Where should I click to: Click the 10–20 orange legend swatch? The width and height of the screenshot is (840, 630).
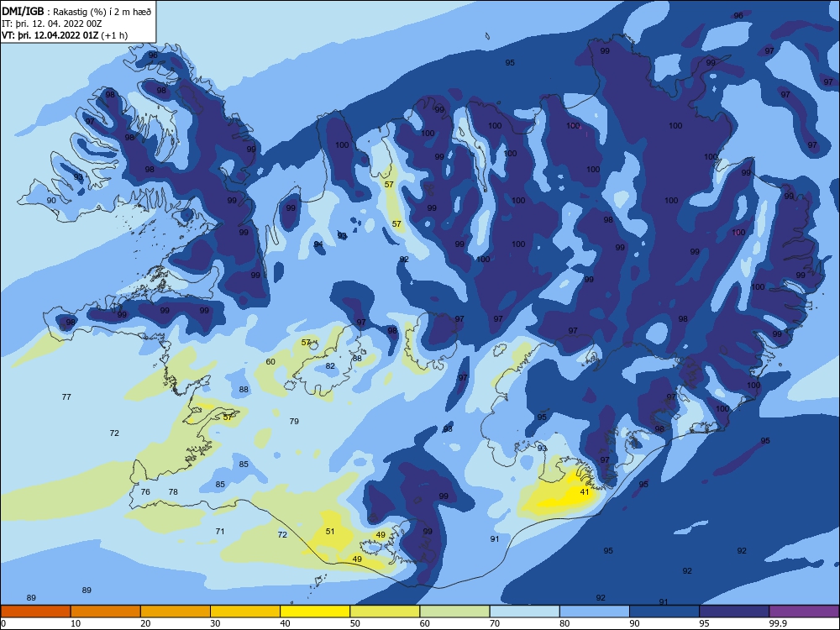click(106, 612)
